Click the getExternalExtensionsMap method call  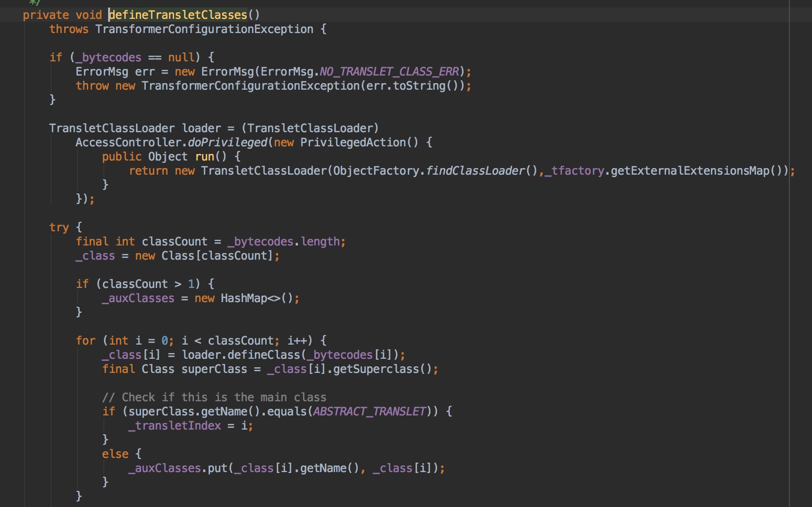coord(690,171)
